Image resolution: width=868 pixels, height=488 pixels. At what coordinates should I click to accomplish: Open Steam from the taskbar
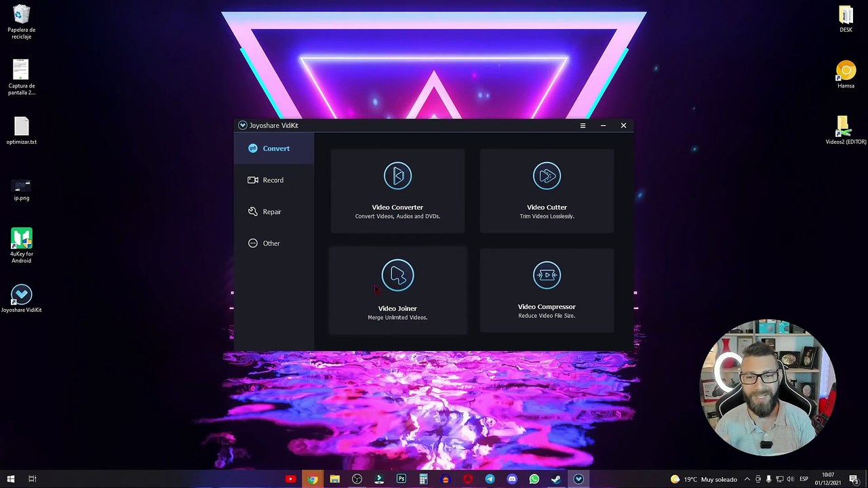[x=556, y=479]
